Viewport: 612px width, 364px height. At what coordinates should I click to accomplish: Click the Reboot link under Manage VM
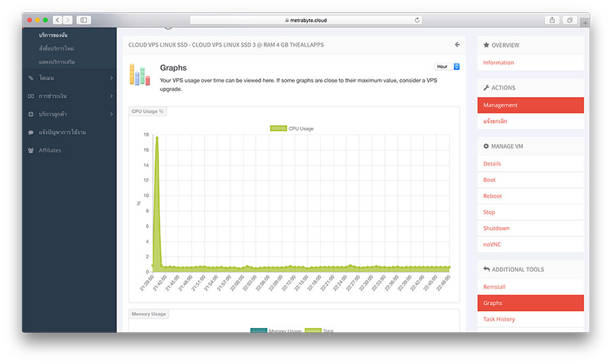pyautogui.click(x=492, y=196)
